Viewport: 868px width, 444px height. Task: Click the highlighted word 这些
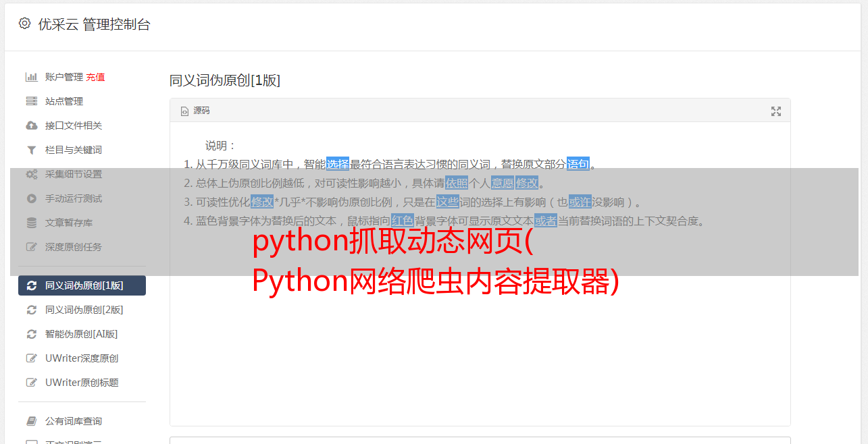coord(448,202)
